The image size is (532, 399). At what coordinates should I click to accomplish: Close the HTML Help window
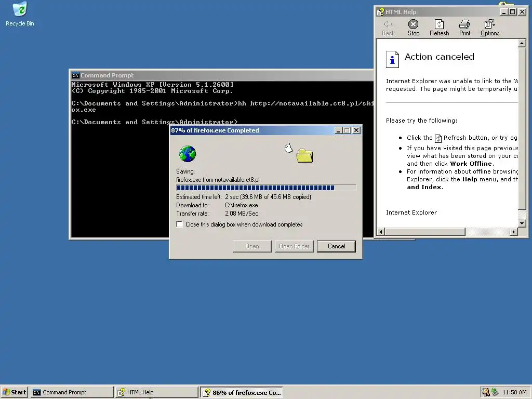[522, 12]
